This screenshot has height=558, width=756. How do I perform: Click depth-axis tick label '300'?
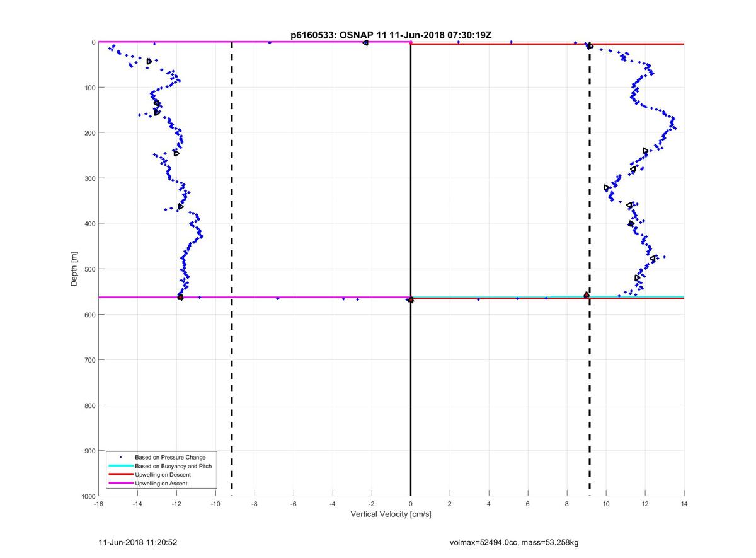pos(89,178)
